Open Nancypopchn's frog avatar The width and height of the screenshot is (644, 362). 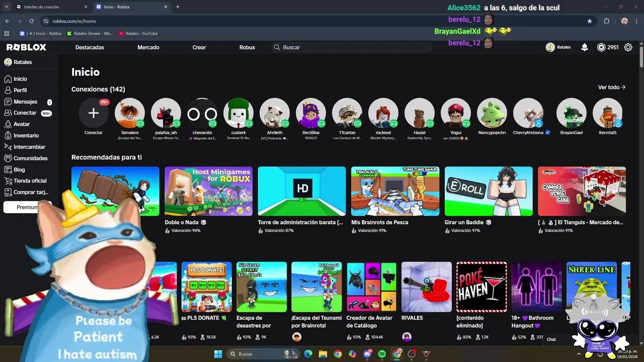click(x=492, y=113)
